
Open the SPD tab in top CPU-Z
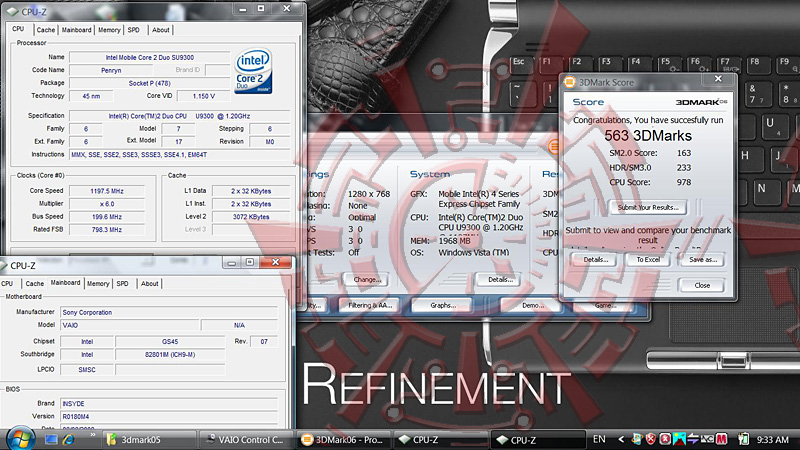coord(134,30)
